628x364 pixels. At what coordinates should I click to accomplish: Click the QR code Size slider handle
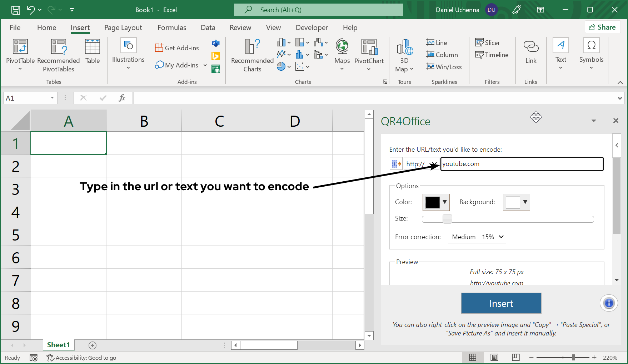coord(447,219)
